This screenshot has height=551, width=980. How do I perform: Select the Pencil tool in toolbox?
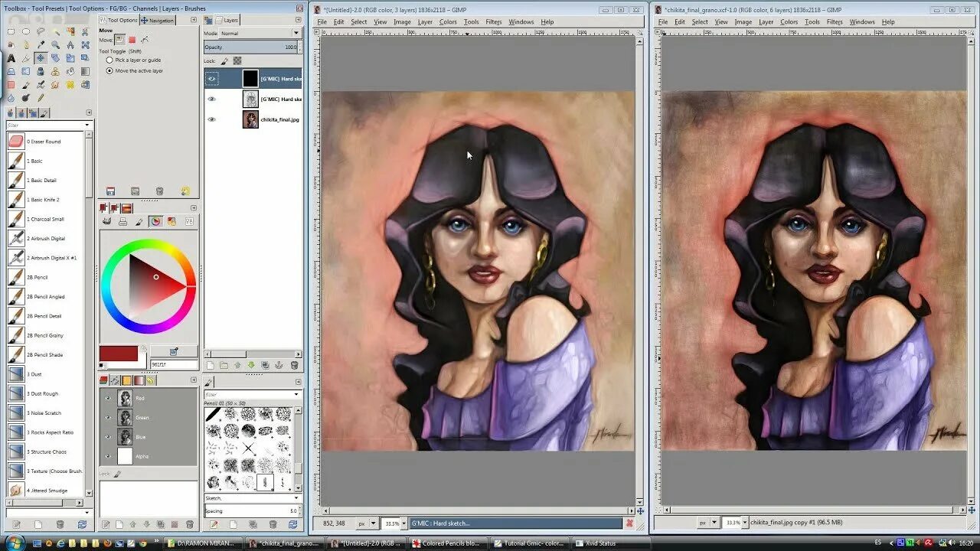point(41,98)
